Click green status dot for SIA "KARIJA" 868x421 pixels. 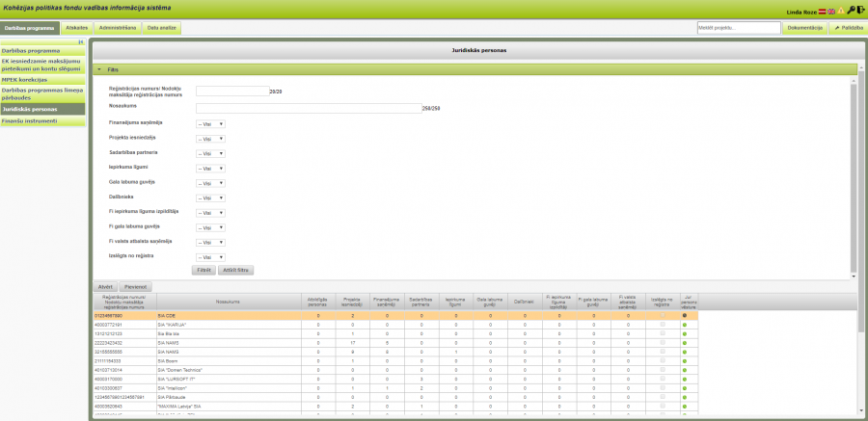coord(685,326)
